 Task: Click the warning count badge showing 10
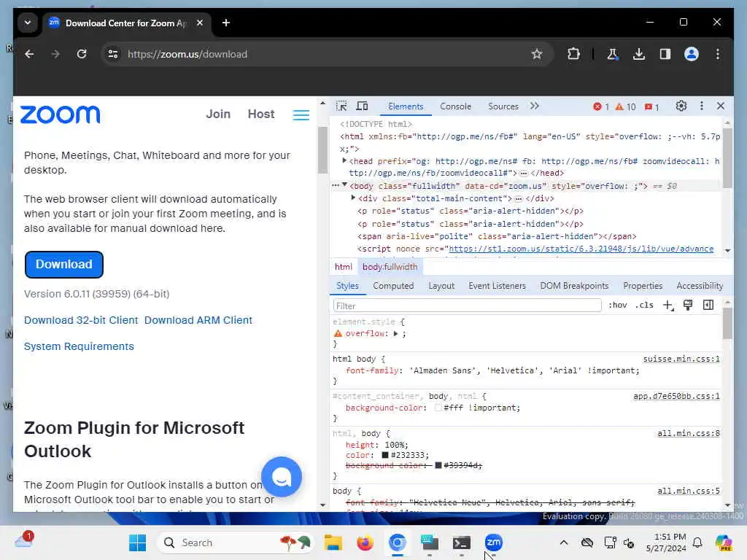625,106
